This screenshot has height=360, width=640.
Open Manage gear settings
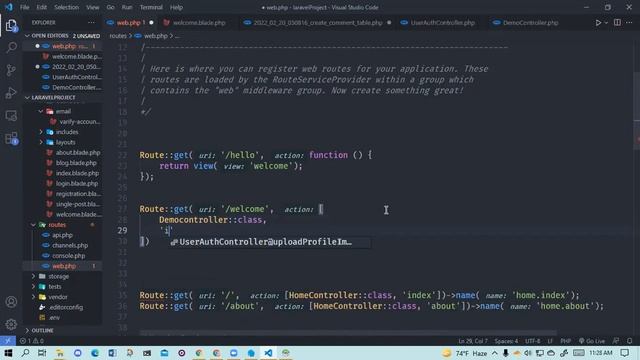pos(11,324)
